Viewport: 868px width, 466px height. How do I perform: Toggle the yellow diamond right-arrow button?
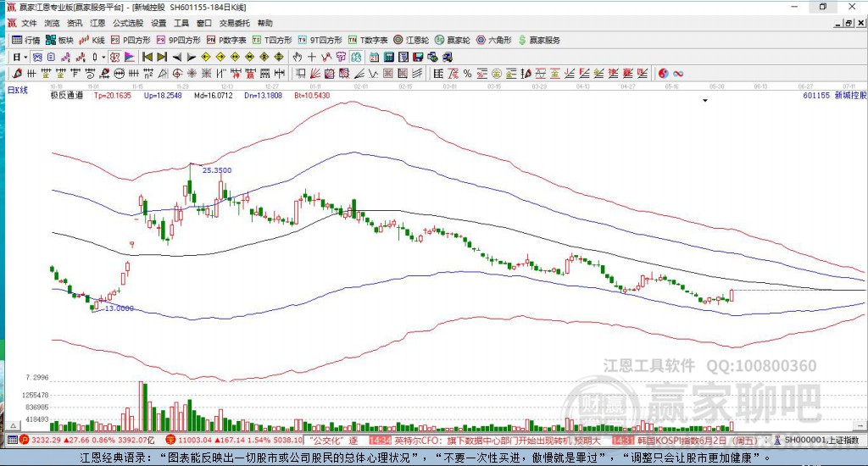(x=220, y=57)
